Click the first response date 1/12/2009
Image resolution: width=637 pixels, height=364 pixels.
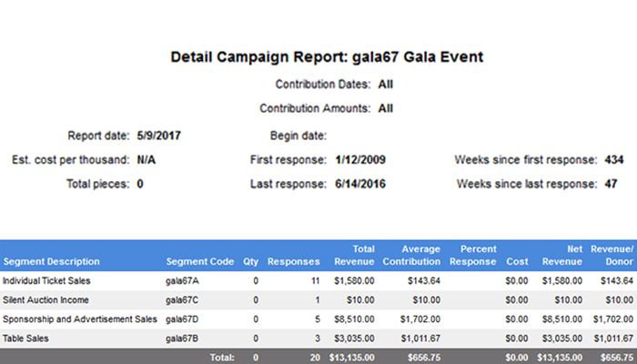tap(359, 160)
